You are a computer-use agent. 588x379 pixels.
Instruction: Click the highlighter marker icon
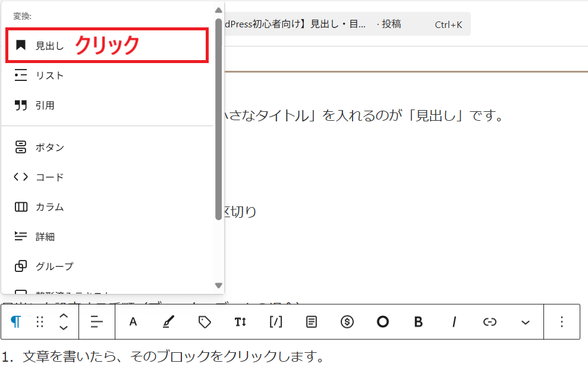(169, 322)
